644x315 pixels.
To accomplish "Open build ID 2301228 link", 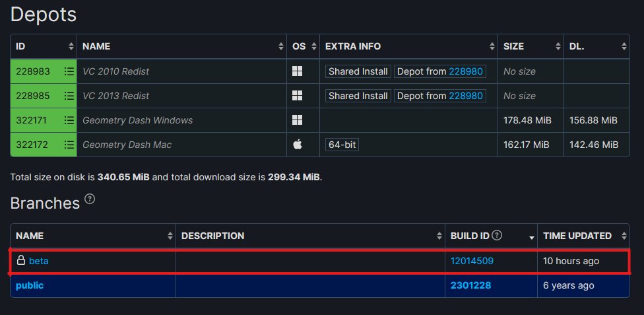I will [x=470, y=285].
